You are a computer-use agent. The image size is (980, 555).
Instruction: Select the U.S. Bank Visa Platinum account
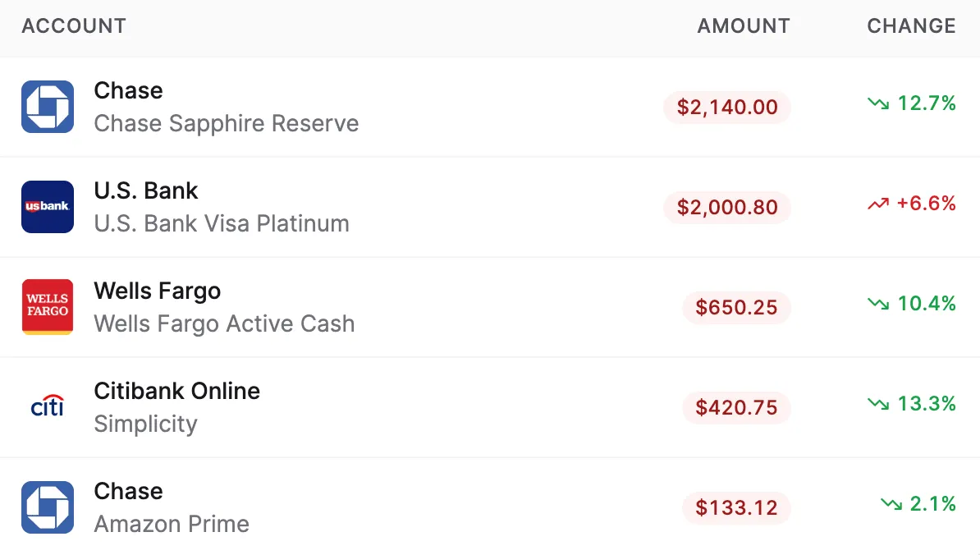pyautogui.click(x=222, y=223)
